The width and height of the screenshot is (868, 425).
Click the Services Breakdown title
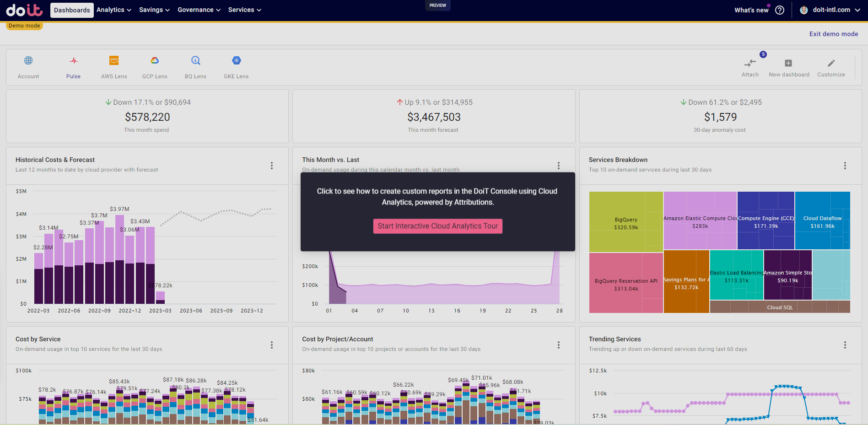pos(618,160)
